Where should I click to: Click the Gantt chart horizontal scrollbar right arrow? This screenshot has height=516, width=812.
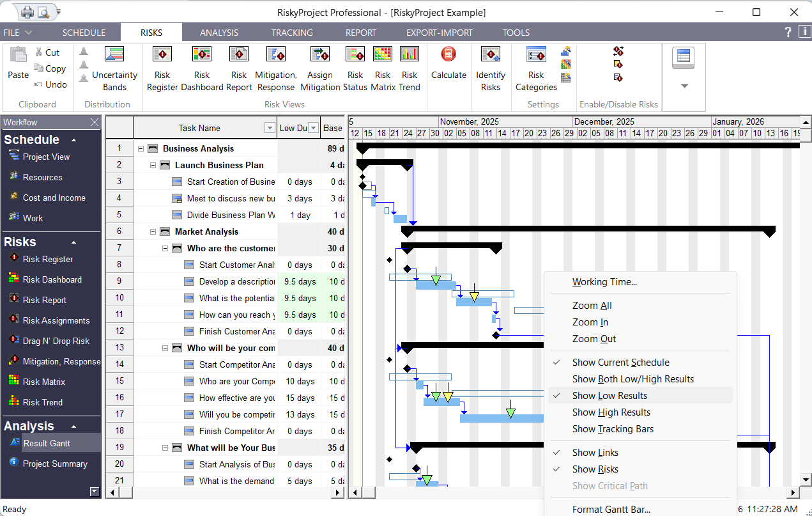(792, 492)
